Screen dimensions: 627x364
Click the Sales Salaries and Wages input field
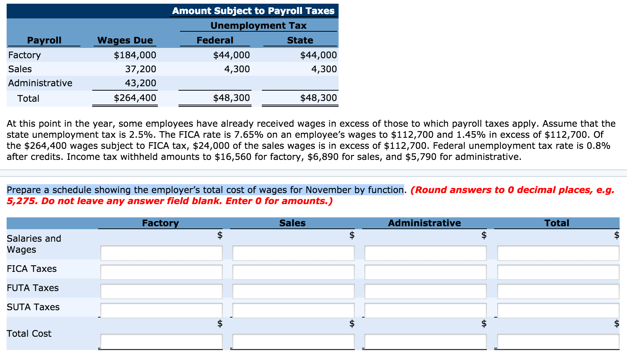pos(294,253)
